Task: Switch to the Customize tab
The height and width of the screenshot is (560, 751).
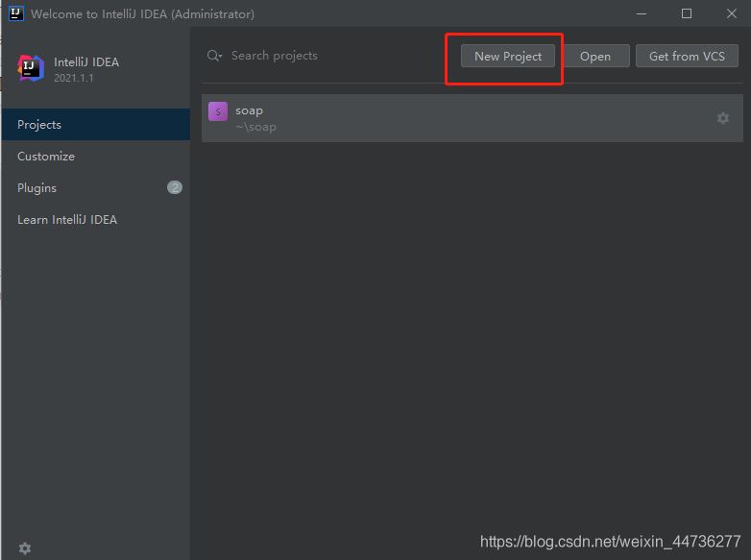Action: (x=46, y=157)
